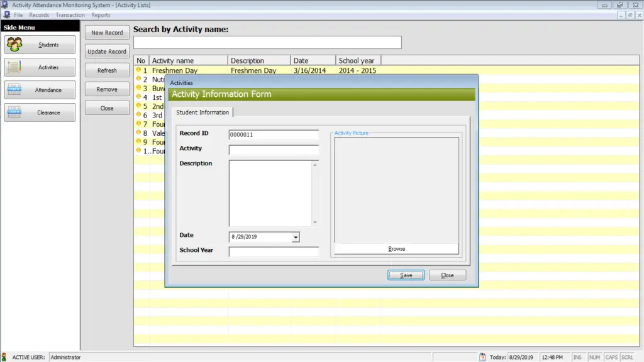Open the Reports menu

point(101,14)
